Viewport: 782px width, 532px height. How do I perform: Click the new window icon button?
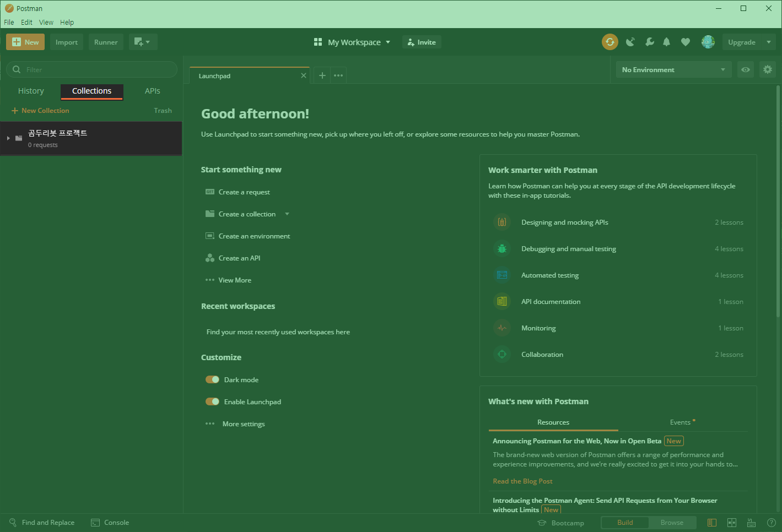coord(143,42)
